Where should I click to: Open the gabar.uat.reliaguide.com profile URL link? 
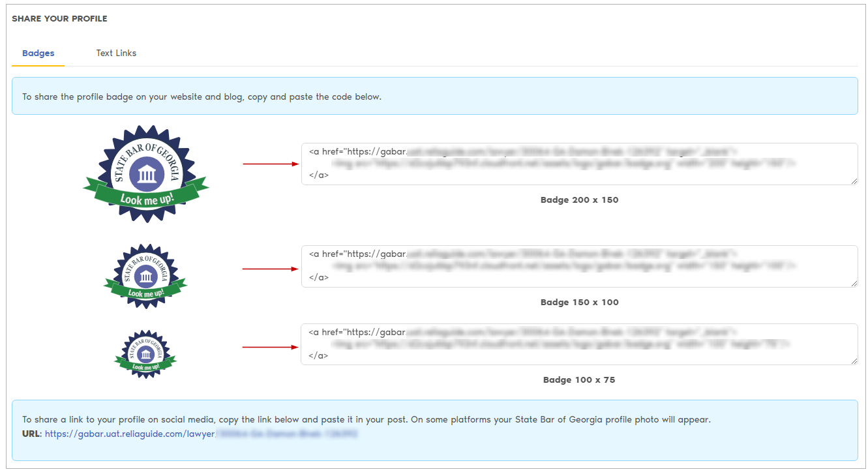tap(202, 434)
